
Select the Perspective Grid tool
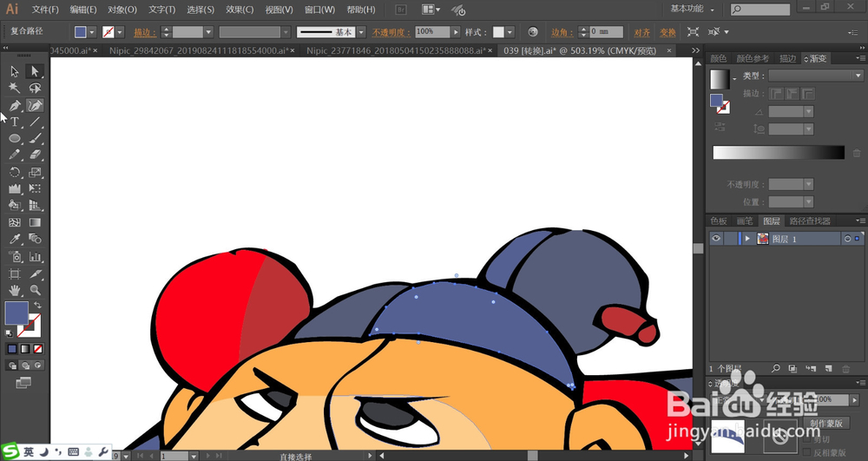pos(35,205)
